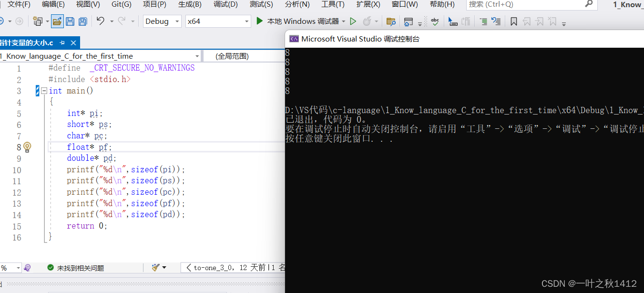Click the Navigate Forward arrow icon
Screen dimensions: 644x293
click(19, 21)
